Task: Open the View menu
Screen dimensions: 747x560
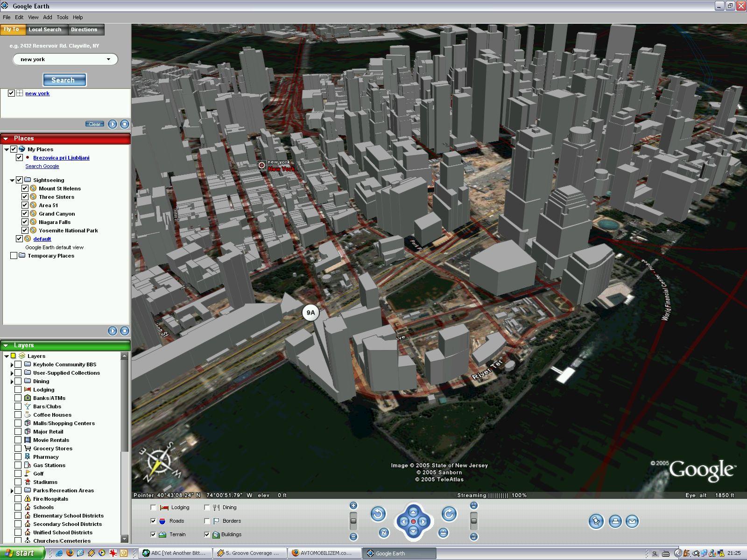Action: pyautogui.click(x=33, y=17)
